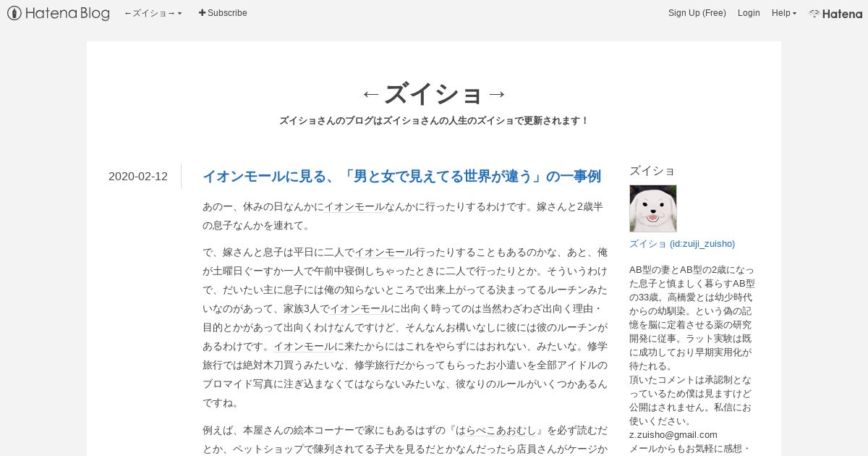The image size is (868, 456).
Task: Open イオンモール keyword link after 平日に二人で
Action: pos(385,252)
